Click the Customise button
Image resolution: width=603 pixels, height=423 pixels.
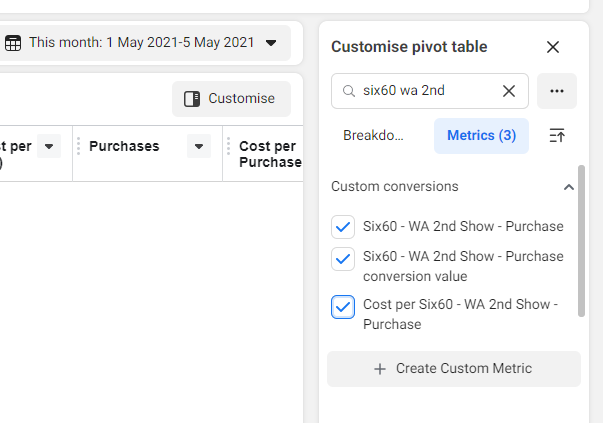[232, 99]
